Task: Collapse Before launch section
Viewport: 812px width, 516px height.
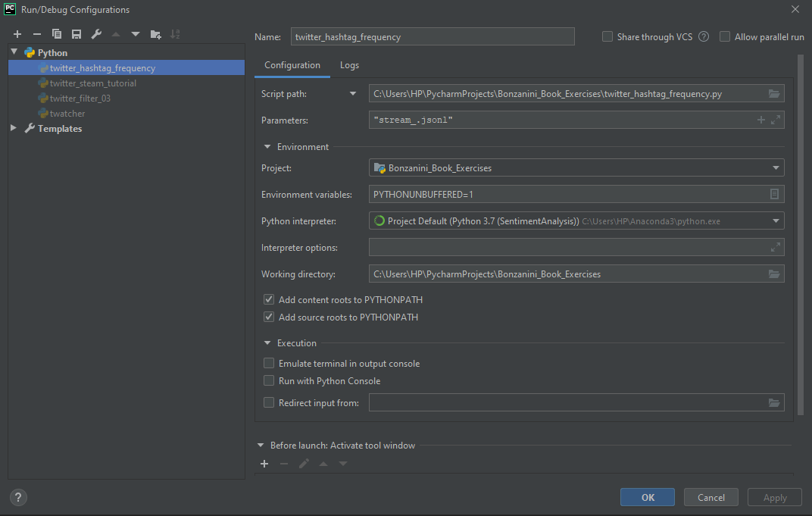Action: (x=261, y=445)
